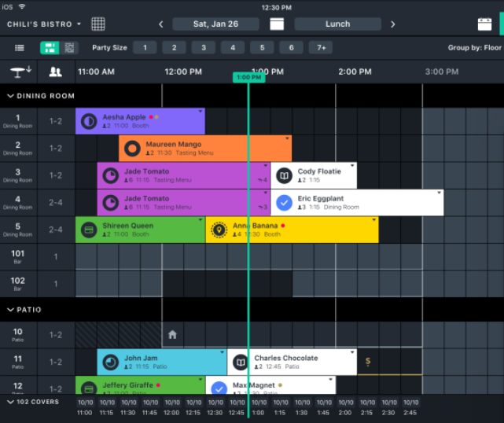The width and height of the screenshot is (504, 423).
Task: Go to next shift arrow
Action: point(393,24)
